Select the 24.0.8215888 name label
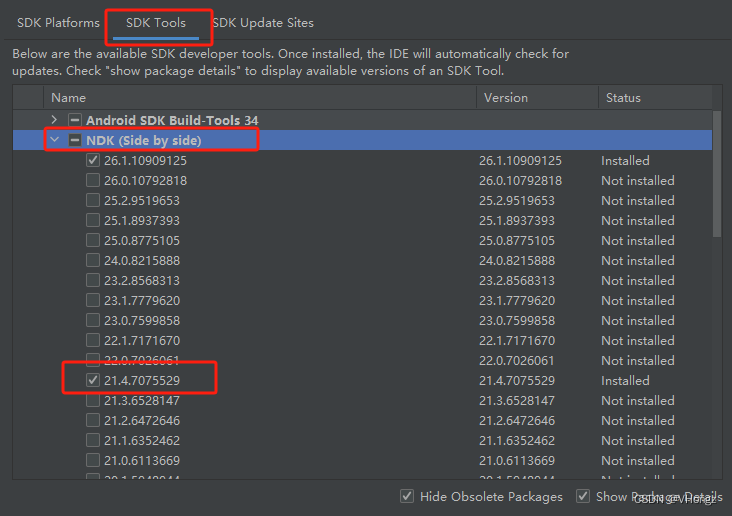Screen dimensions: 732x516 [142, 261]
